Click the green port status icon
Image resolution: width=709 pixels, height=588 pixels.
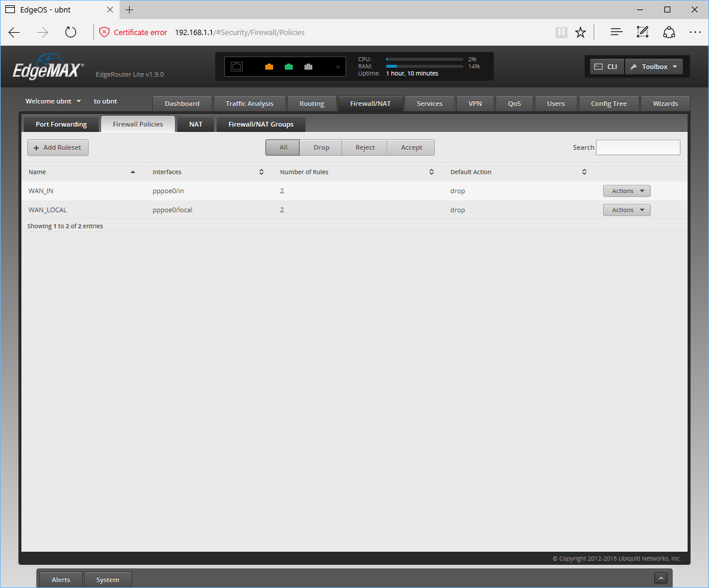pyautogui.click(x=288, y=67)
